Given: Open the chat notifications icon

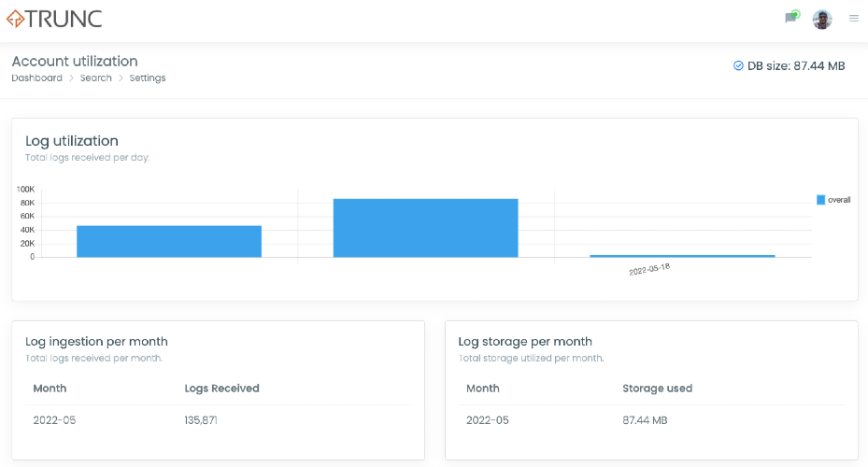Looking at the screenshot, I should point(791,17).
